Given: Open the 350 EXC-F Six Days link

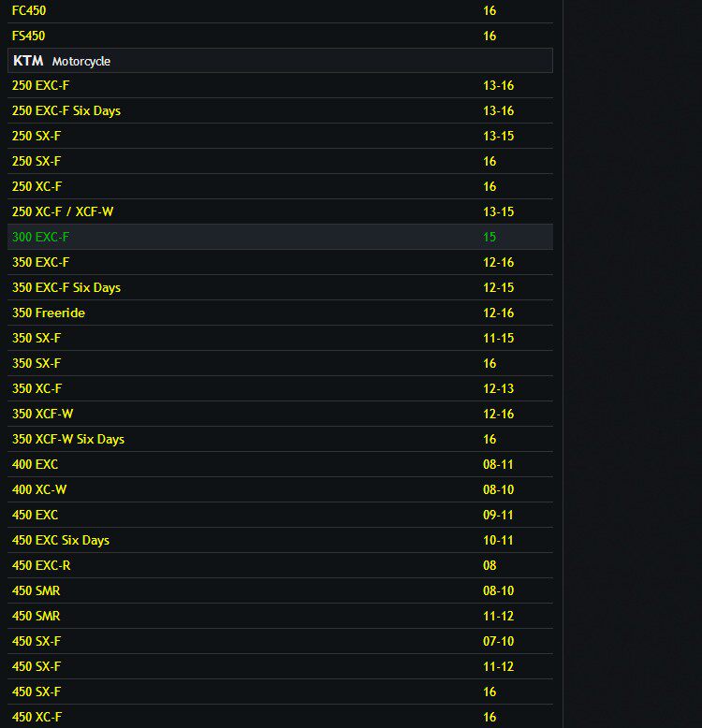Looking at the screenshot, I should 66,287.
